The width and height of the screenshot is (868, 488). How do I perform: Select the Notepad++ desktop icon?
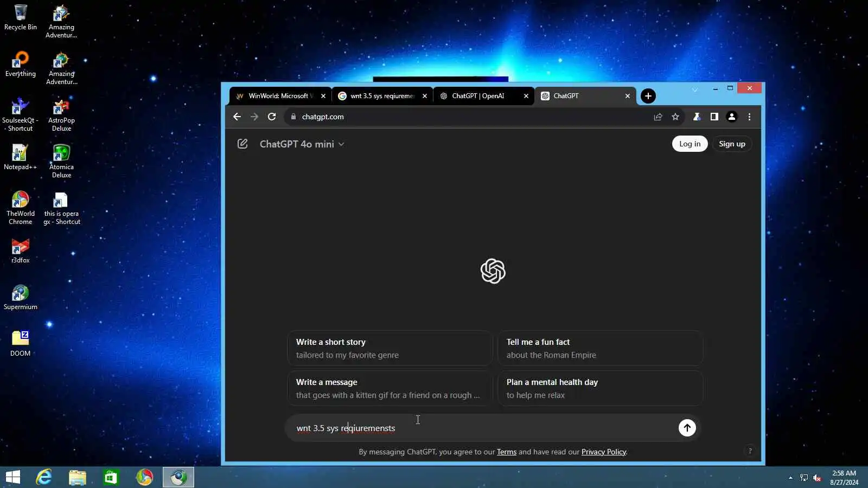coord(21,157)
